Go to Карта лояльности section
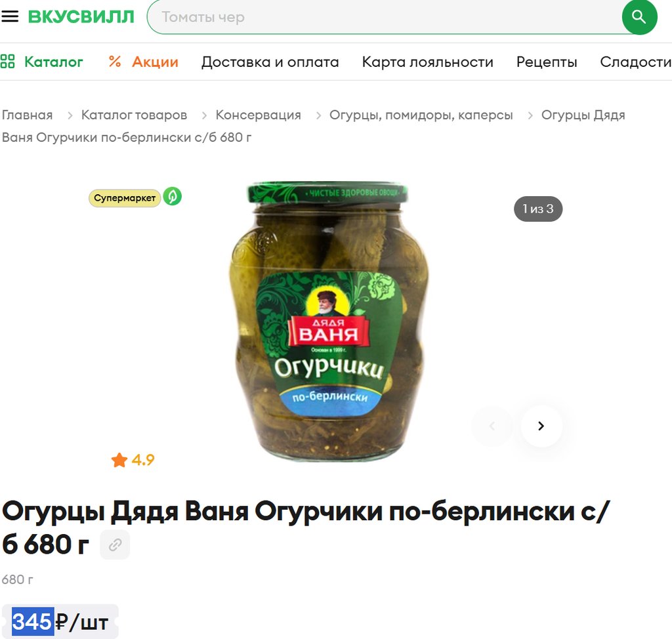This screenshot has height=639, width=672. tap(427, 62)
